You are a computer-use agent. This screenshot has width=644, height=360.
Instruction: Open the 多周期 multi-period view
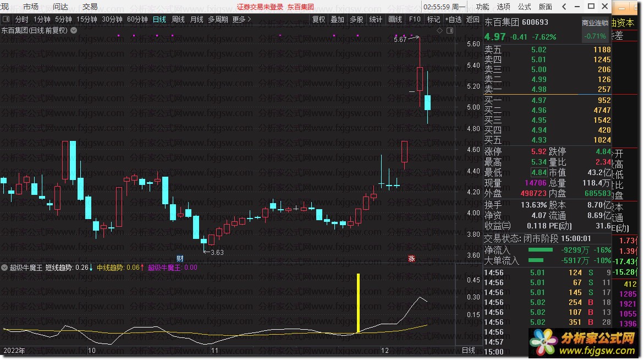[x=218, y=19]
